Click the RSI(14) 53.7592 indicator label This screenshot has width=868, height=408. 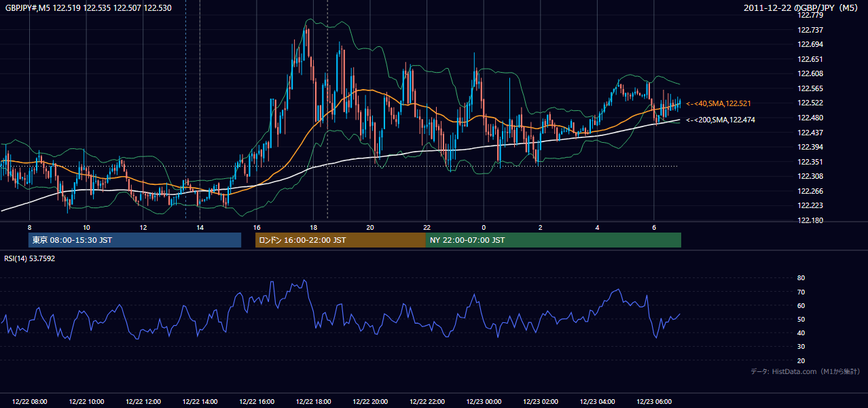click(30, 258)
